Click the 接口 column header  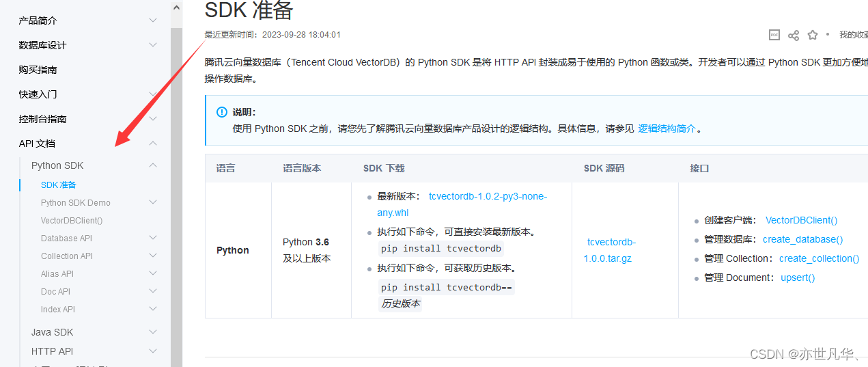tap(699, 168)
